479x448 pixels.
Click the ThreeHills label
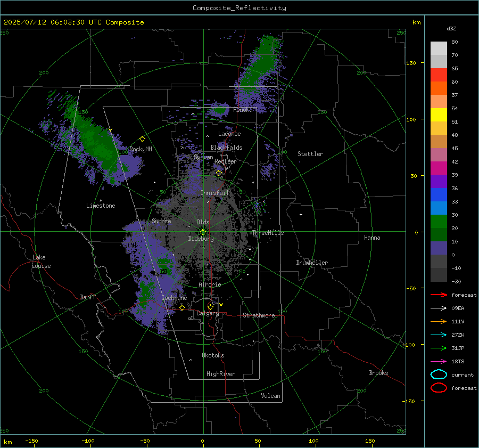coord(268,233)
